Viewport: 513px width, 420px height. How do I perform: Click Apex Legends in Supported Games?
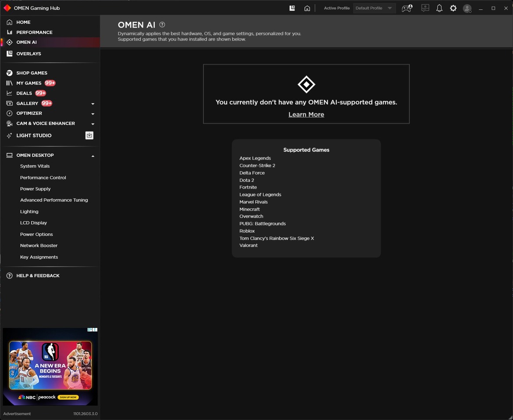point(255,158)
